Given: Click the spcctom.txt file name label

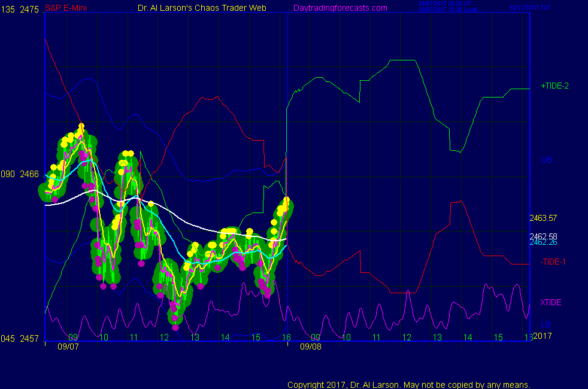Looking at the screenshot, I should (x=529, y=7).
